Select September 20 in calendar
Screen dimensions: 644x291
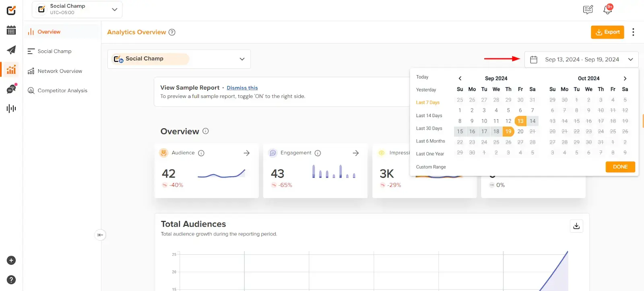pyautogui.click(x=520, y=131)
